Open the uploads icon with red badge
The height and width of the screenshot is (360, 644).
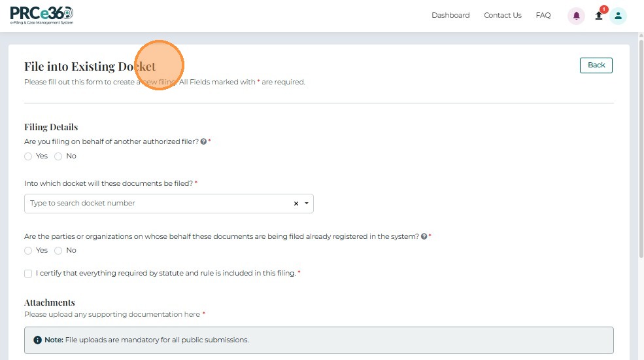[x=599, y=16]
